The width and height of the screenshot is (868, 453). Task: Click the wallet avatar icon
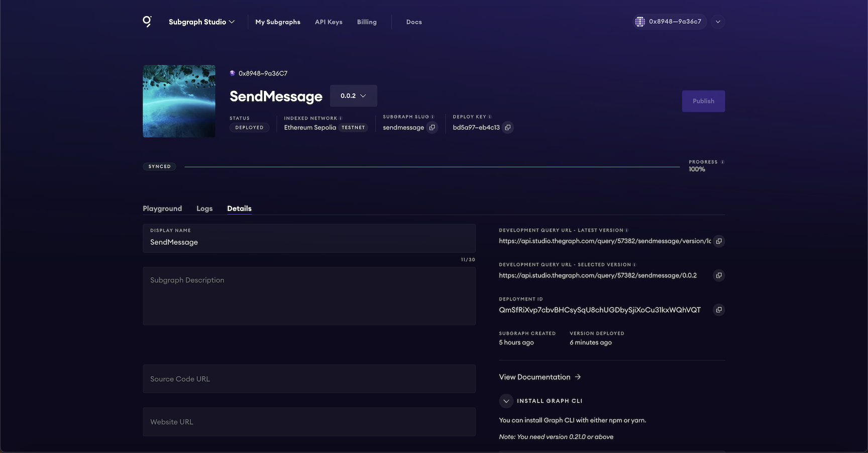pyautogui.click(x=640, y=22)
